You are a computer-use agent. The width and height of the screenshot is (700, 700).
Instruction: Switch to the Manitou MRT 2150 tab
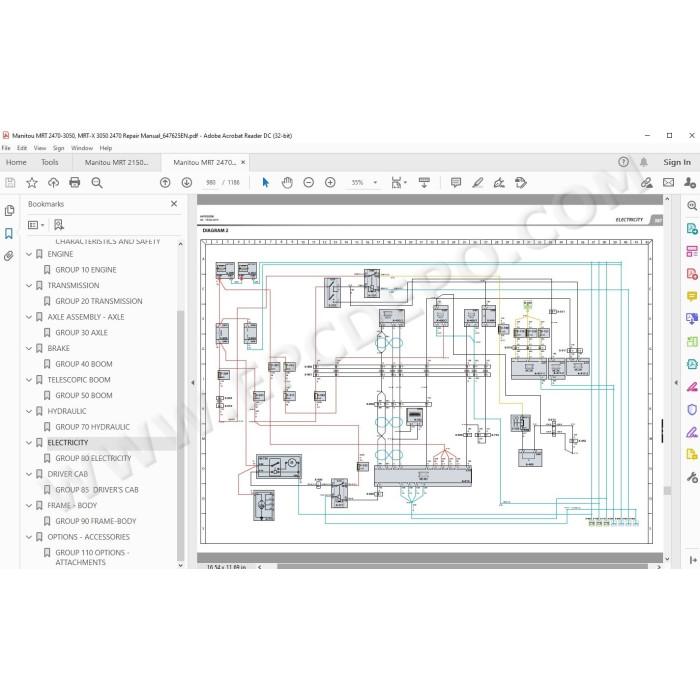tap(117, 162)
